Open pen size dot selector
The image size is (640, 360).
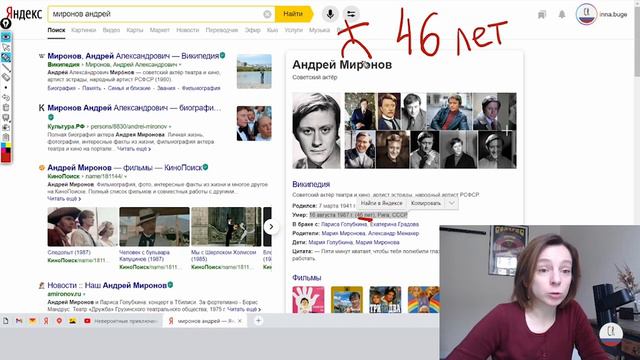click(x=6, y=87)
